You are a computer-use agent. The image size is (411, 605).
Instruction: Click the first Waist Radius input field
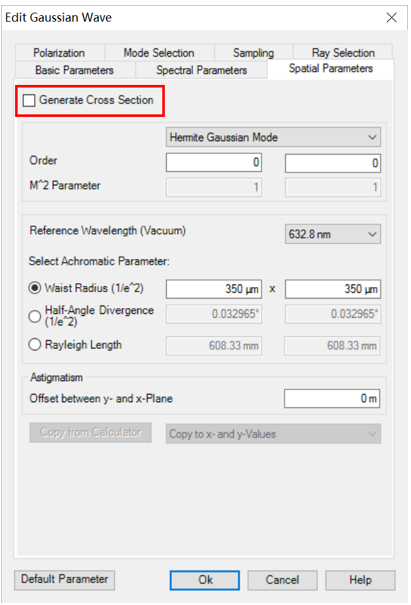214,289
